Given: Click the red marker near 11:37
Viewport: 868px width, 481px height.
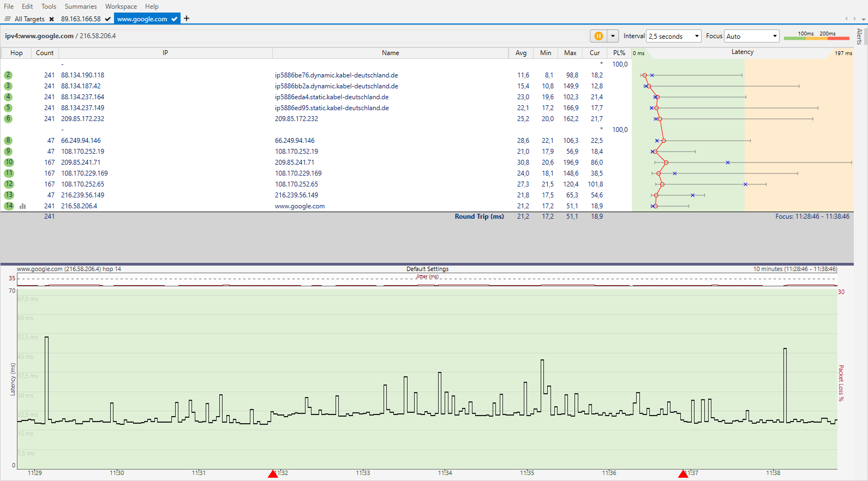Looking at the screenshot, I should [683, 474].
